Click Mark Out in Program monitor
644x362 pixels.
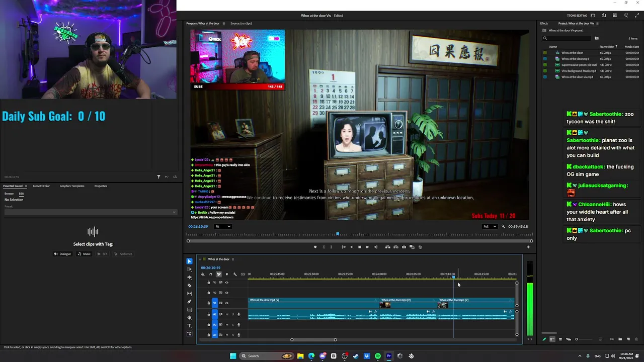coord(331,247)
